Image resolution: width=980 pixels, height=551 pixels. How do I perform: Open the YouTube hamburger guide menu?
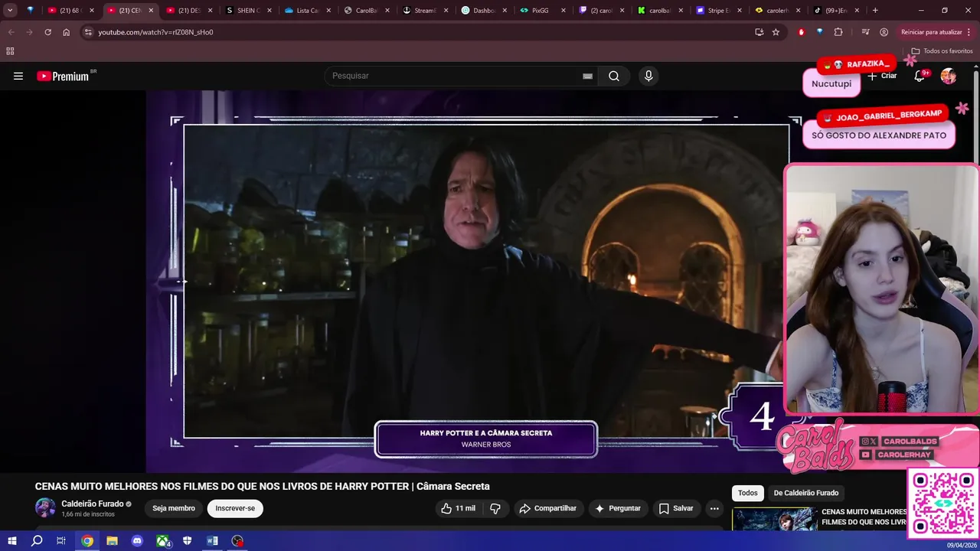click(18, 76)
